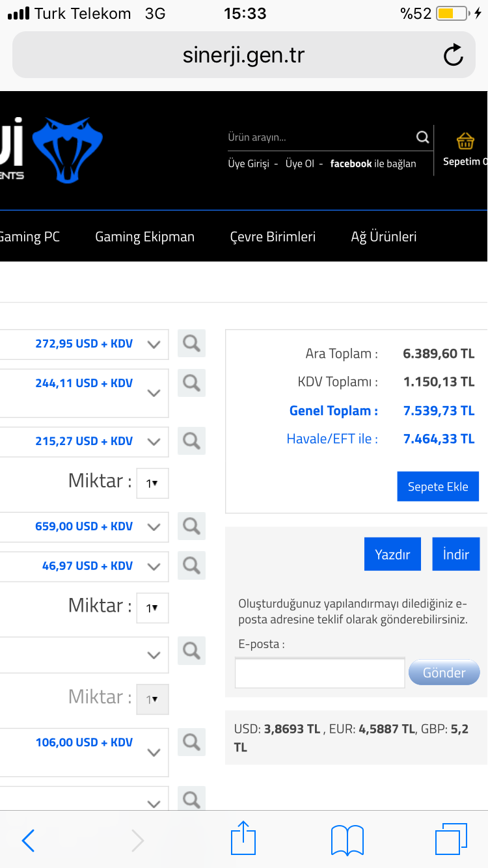
Task: Inspect product next to 244,11 USD row
Action: tap(191, 383)
